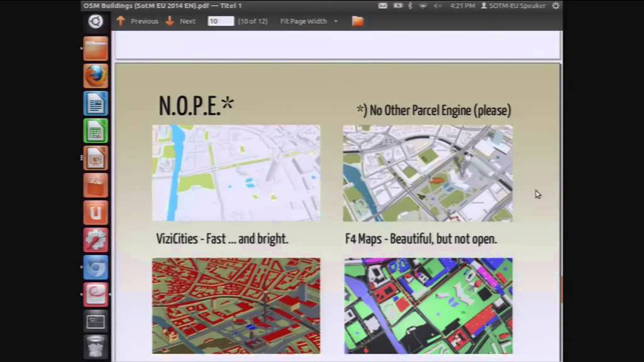Open LibreOffice Writer from the launcher
This screenshot has height=362, width=644.
click(x=96, y=104)
